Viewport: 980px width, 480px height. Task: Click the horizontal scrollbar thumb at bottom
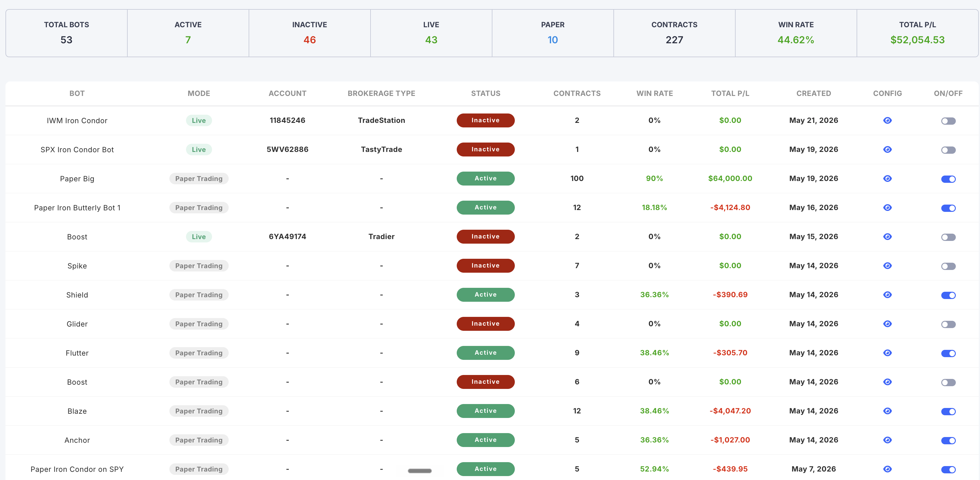[420, 471]
